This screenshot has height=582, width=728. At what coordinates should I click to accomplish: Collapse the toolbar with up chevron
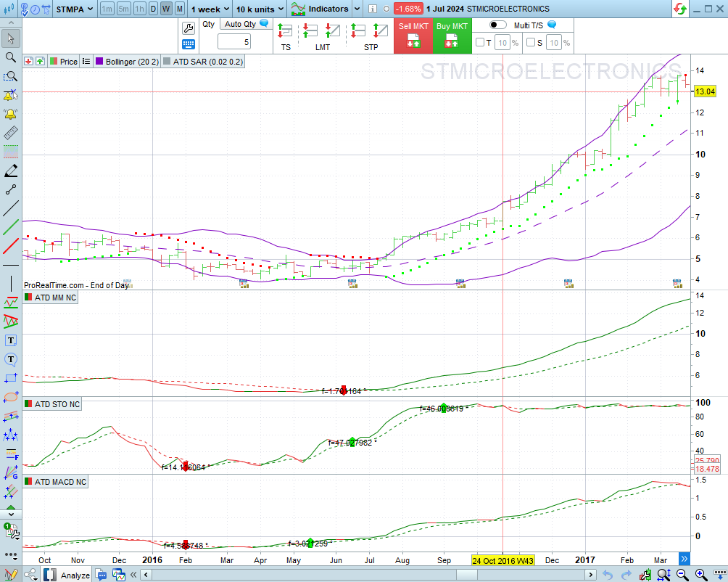[x=11, y=22]
